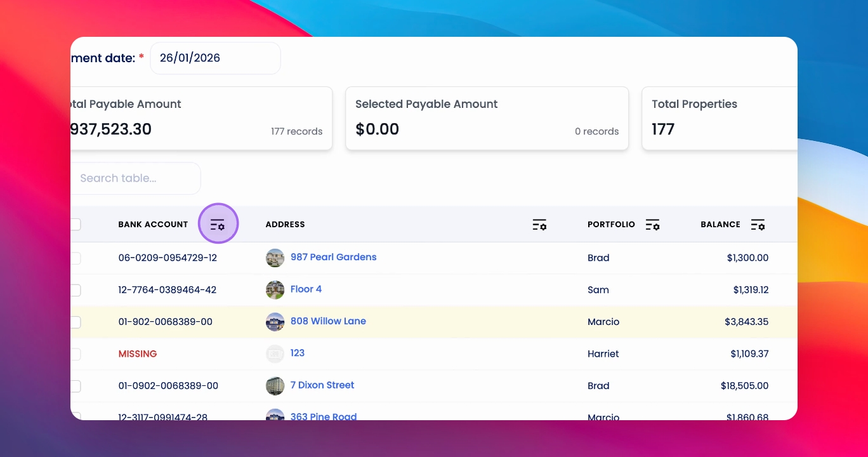Tick checkbox for the MISSING bank account row
Viewport: 868px width, 457px height.
point(76,354)
